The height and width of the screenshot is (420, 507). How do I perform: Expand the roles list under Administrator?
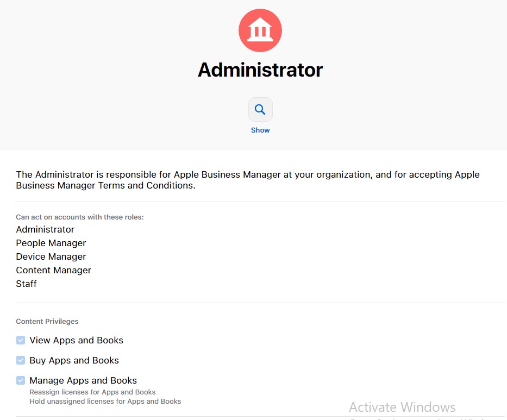[79, 217]
